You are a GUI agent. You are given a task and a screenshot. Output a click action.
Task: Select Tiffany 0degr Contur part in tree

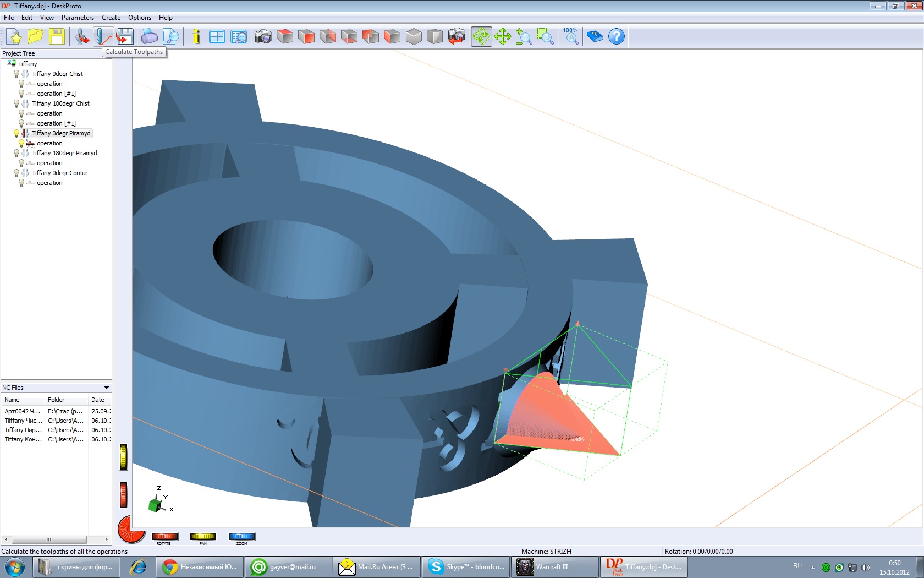click(59, 173)
